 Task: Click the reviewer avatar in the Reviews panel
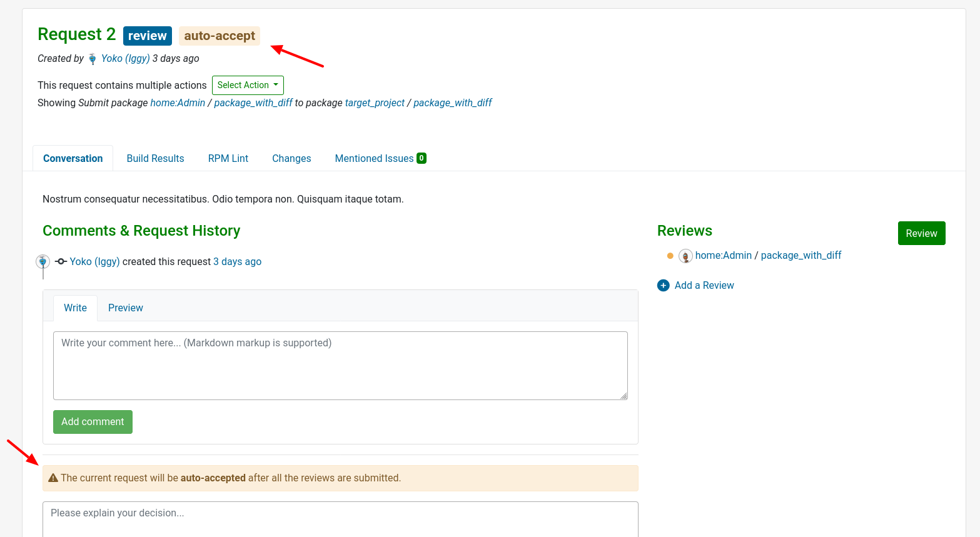click(685, 256)
